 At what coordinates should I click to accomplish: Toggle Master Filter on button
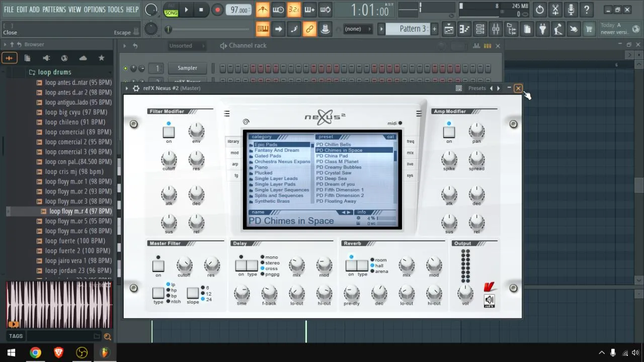coord(158,265)
